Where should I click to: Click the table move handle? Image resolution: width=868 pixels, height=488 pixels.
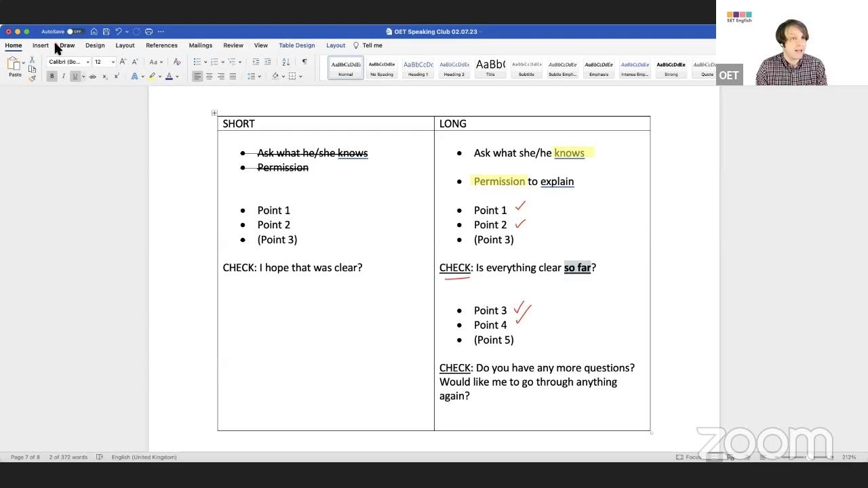point(214,113)
